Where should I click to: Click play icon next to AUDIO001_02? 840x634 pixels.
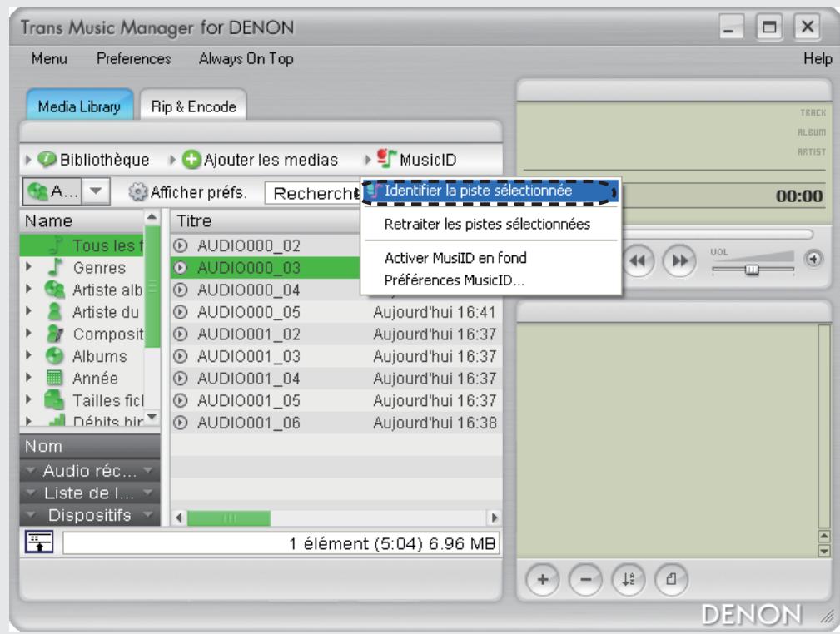pos(181,334)
